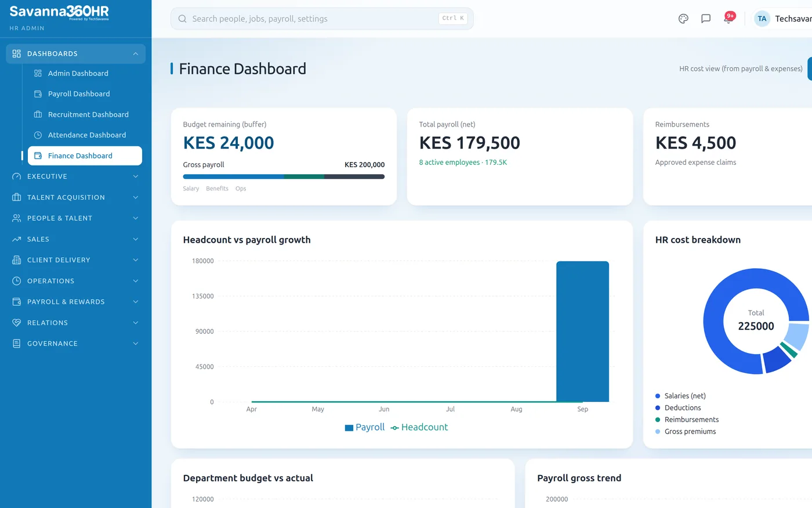Click the KES 179,500 total payroll value
This screenshot has width=812, height=508.
(x=470, y=143)
